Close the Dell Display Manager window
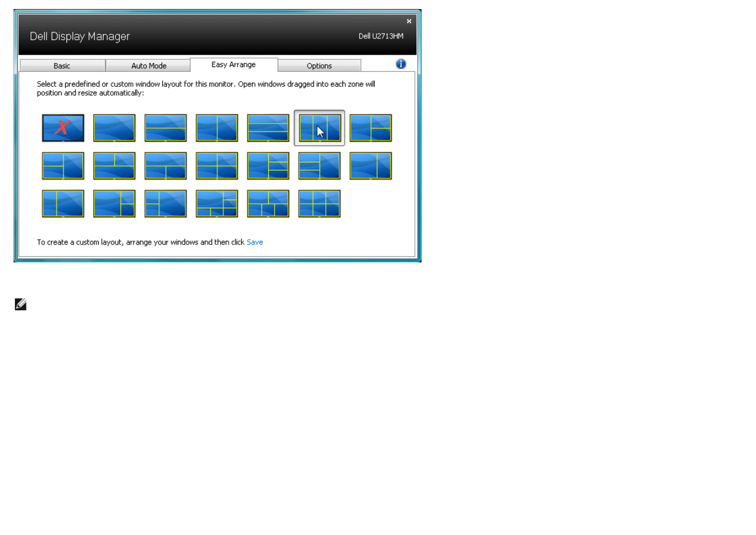756x535 pixels. tap(409, 21)
